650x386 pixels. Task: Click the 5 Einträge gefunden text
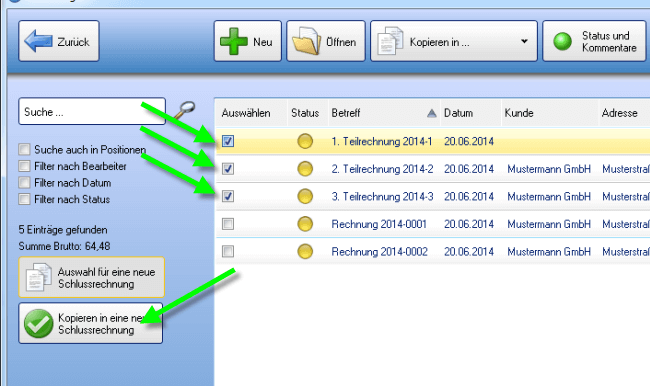63,230
